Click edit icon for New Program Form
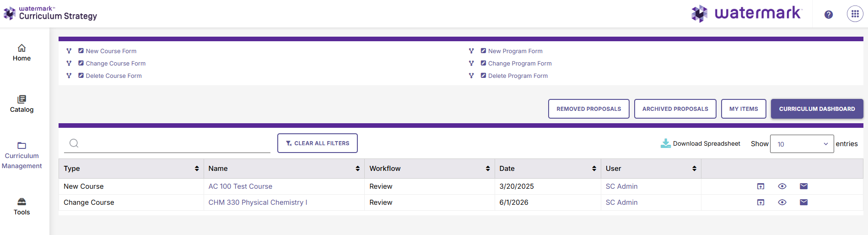This screenshot has height=235, width=868. pos(483,51)
